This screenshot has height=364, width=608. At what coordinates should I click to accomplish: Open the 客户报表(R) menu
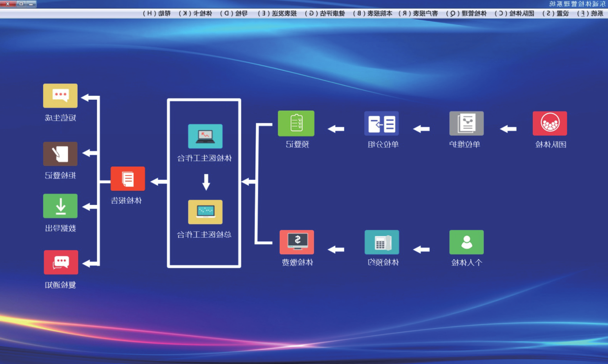pyautogui.click(x=418, y=13)
